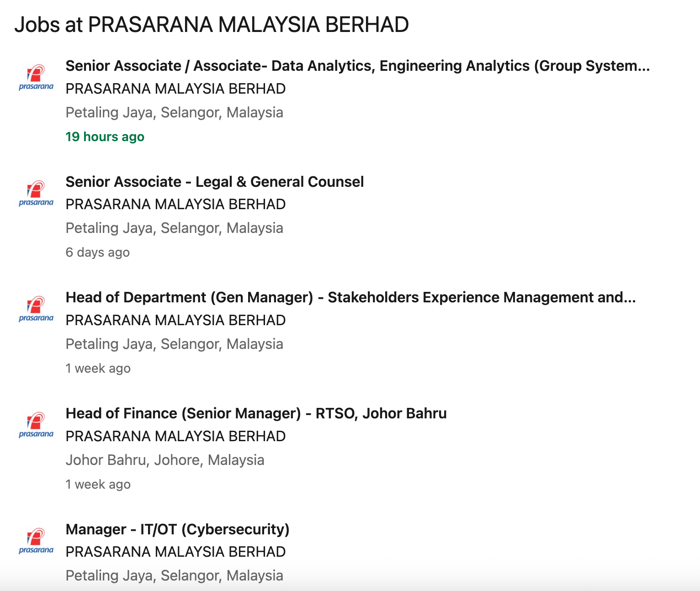This screenshot has width=700, height=591.
Task: Click company name under Cybersecurity Manager job
Action: pos(175,552)
